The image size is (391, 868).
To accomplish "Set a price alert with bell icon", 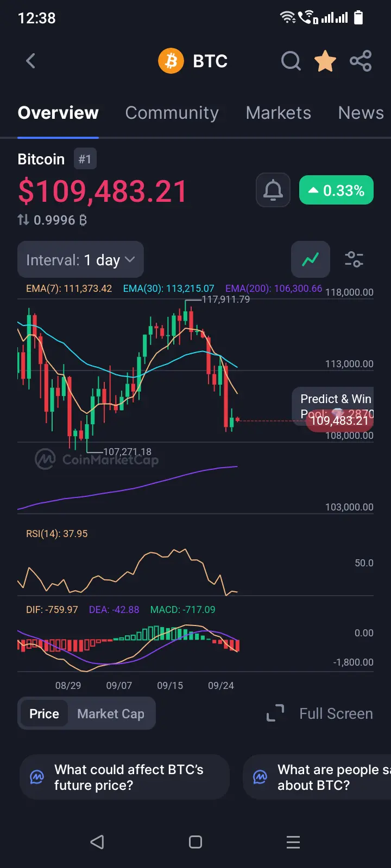I will [x=273, y=190].
